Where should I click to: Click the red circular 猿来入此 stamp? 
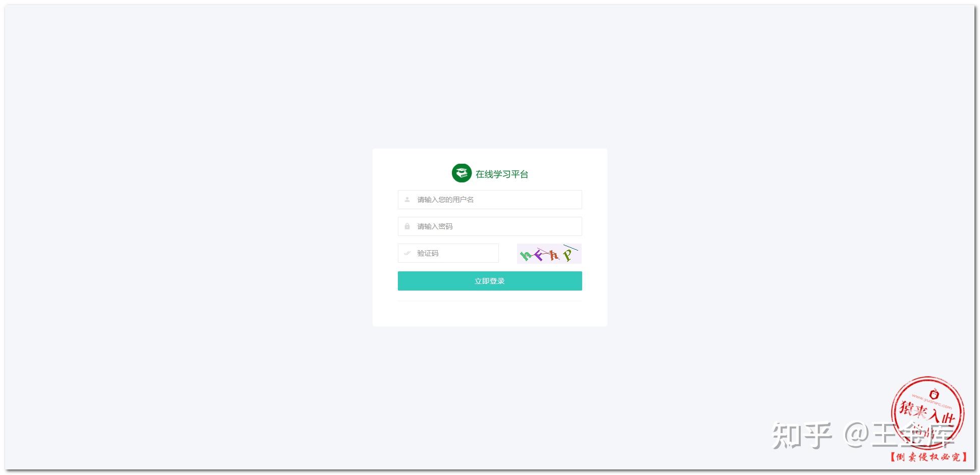click(927, 413)
